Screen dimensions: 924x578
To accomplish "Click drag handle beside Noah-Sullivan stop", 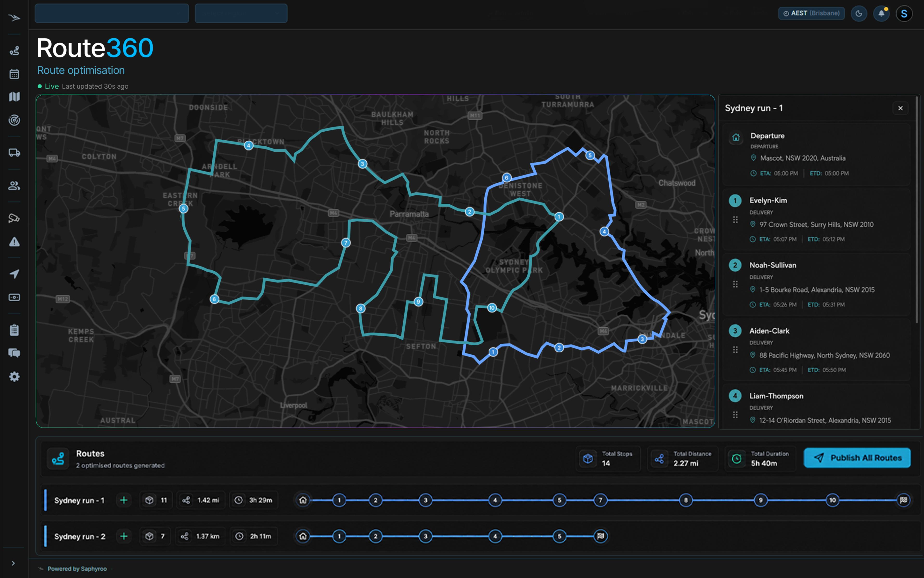I will pos(735,284).
